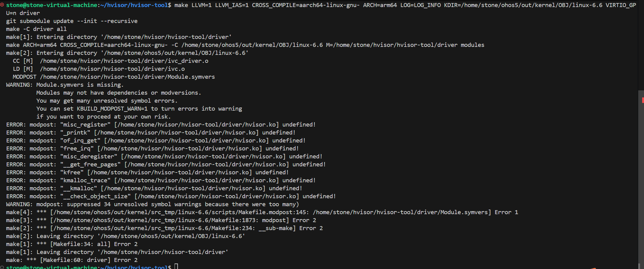
Task: Open the scripts/Makefile.modpost:145 link
Action: [181, 212]
